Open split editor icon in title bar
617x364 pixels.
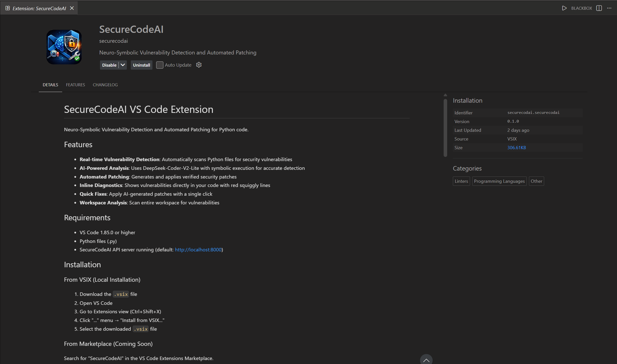[599, 8]
